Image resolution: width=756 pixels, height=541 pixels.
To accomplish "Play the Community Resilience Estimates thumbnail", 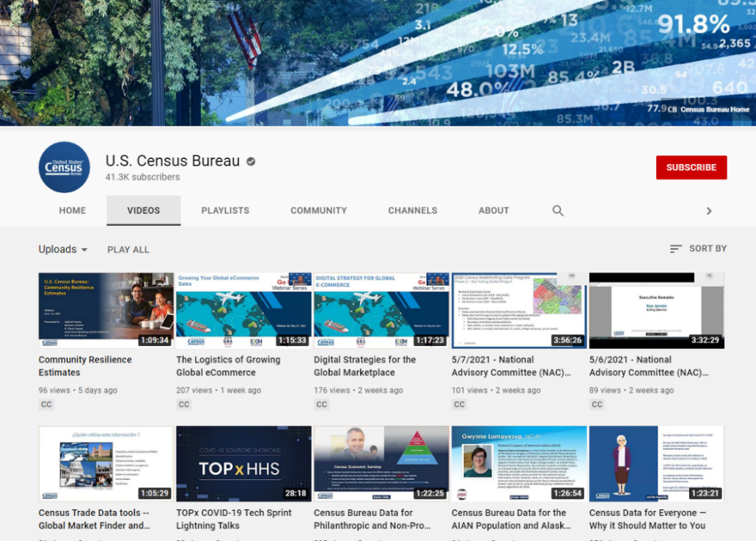I will click(106, 311).
